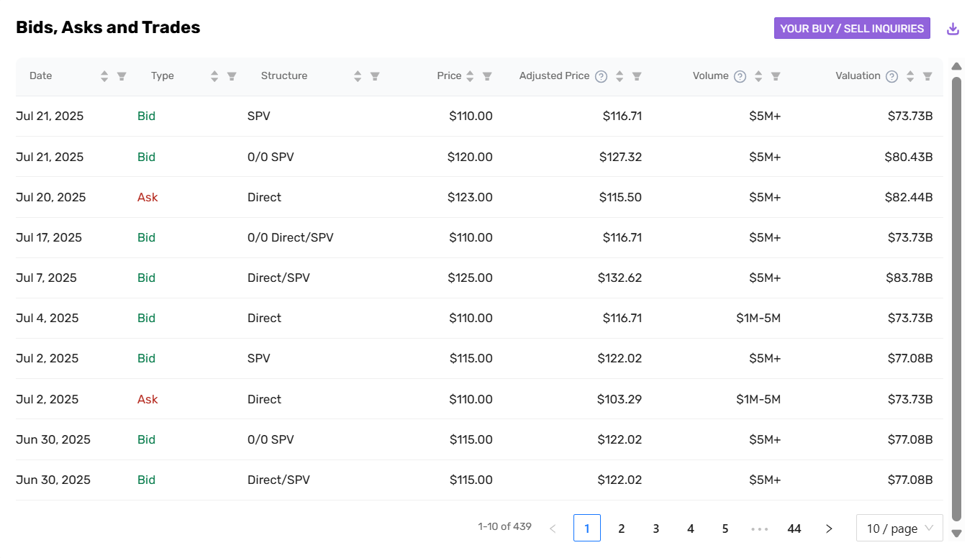Click the Valuation column header label
The image size is (980, 558).
pos(858,76)
